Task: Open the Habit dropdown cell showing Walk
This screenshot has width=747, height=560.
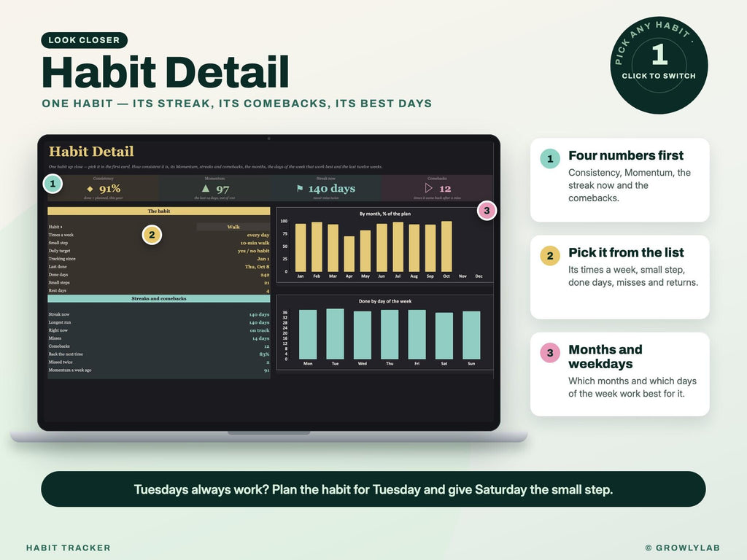Action: [x=233, y=227]
